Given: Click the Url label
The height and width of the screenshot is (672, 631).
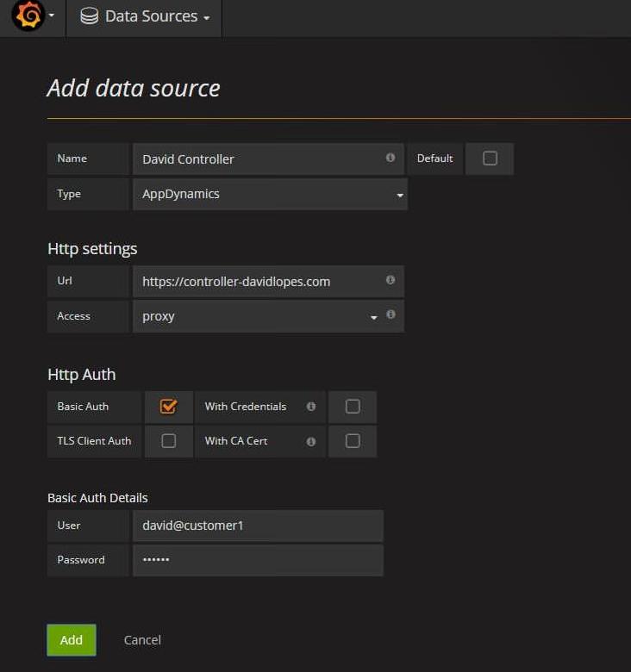Looking at the screenshot, I should (65, 280).
